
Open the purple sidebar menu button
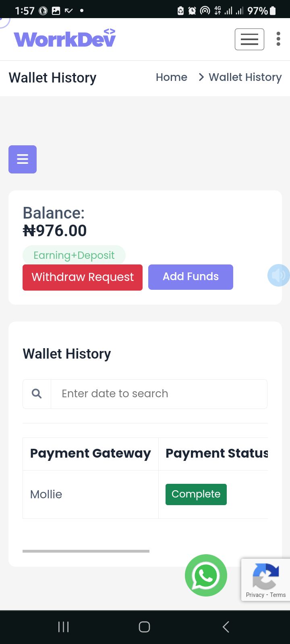23,159
